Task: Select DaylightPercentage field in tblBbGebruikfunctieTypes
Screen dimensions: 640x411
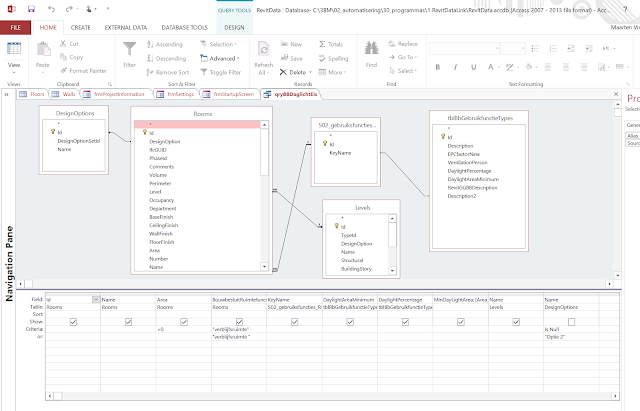Action: tap(469, 171)
